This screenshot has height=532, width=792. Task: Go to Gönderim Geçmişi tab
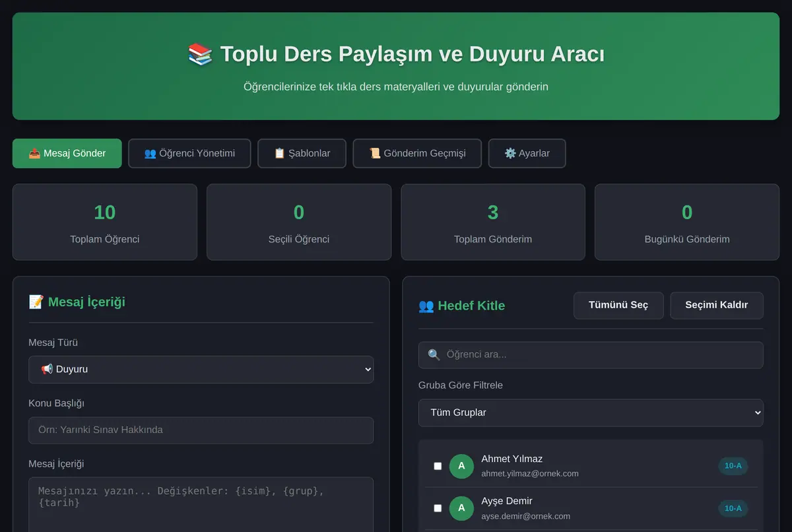tap(417, 153)
